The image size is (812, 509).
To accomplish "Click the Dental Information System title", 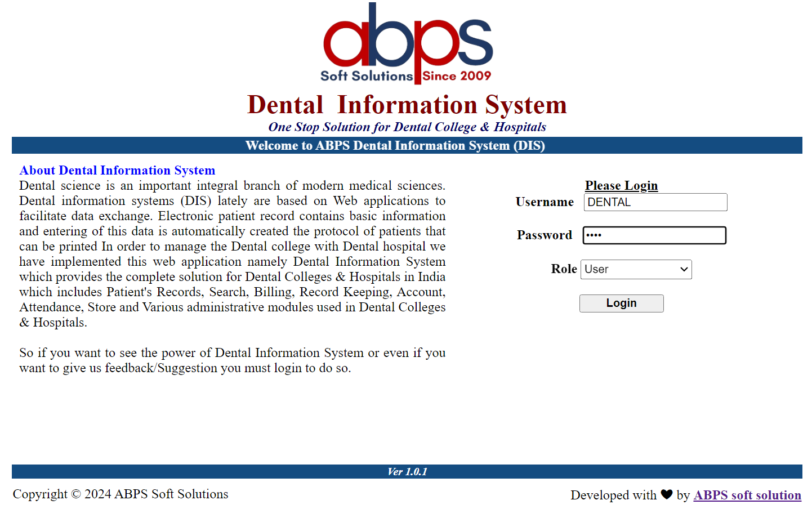I will [407, 105].
